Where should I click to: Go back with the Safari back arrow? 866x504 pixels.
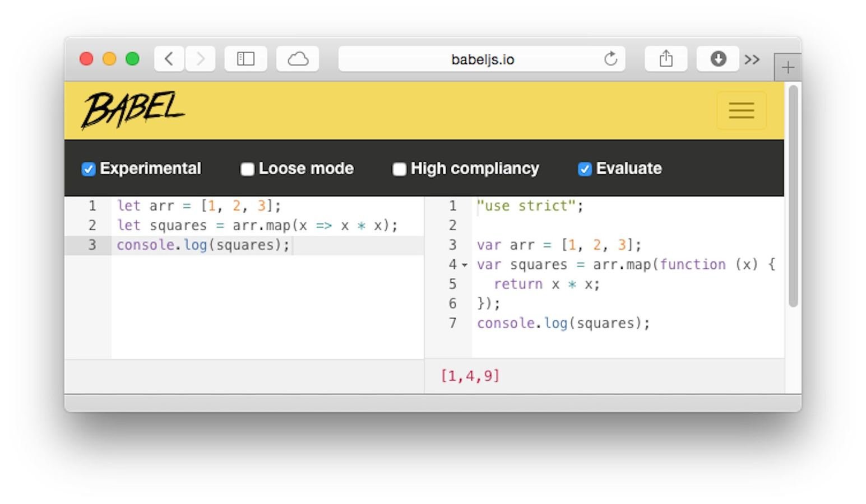click(x=169, y=59)
